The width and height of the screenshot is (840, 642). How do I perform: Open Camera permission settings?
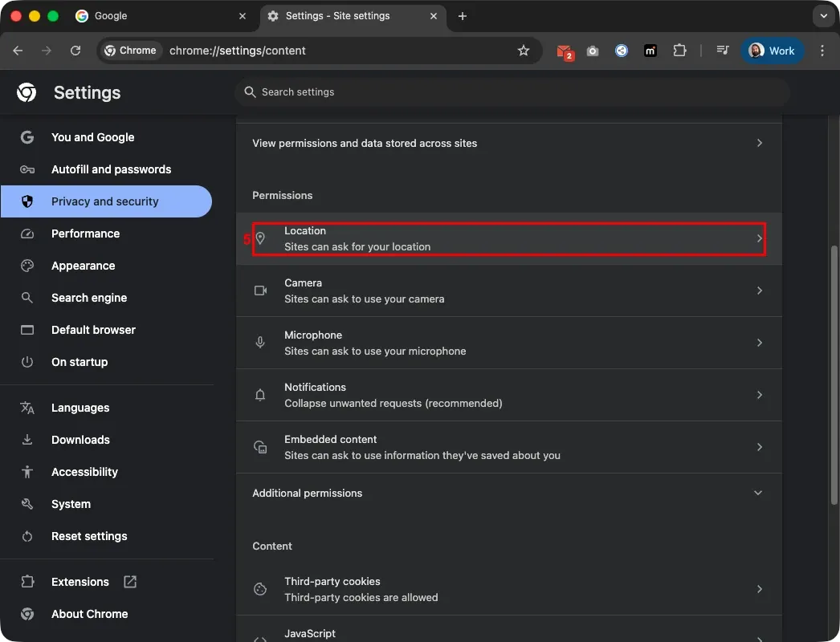pos(509,291)
